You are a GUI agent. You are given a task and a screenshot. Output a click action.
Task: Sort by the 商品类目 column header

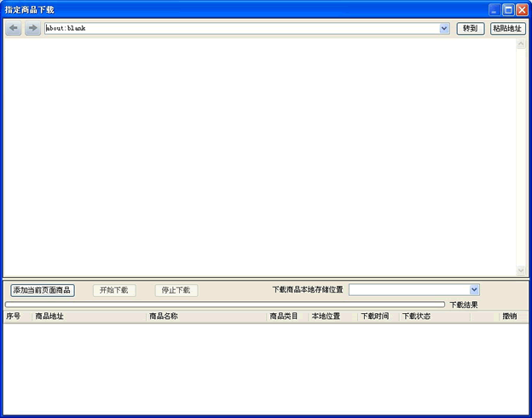click(x=287, y=316)
